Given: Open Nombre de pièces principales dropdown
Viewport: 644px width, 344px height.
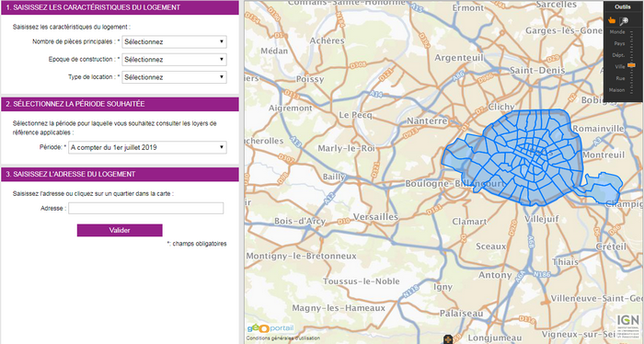Looking at the screenshot, I should pos(174,42).
